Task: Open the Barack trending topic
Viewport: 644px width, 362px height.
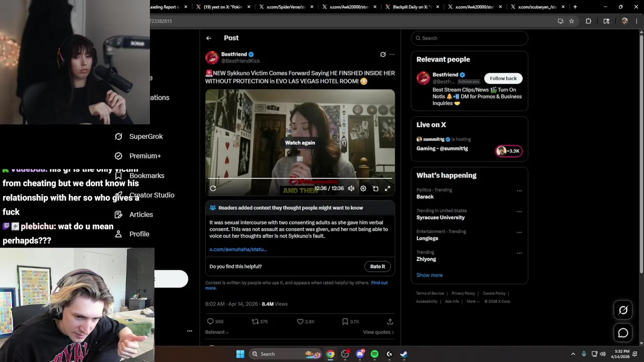Action: (425, 197)
